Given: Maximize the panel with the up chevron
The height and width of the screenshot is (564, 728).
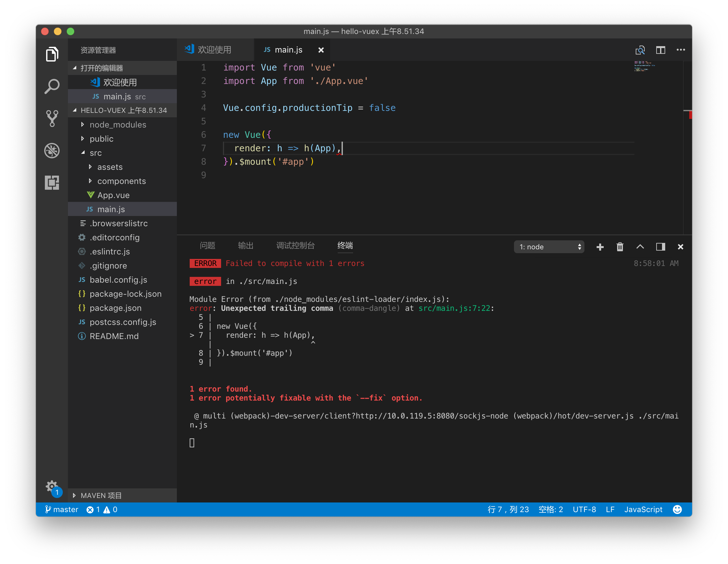Looking at the screenshot, I should [x=640, y=247].
